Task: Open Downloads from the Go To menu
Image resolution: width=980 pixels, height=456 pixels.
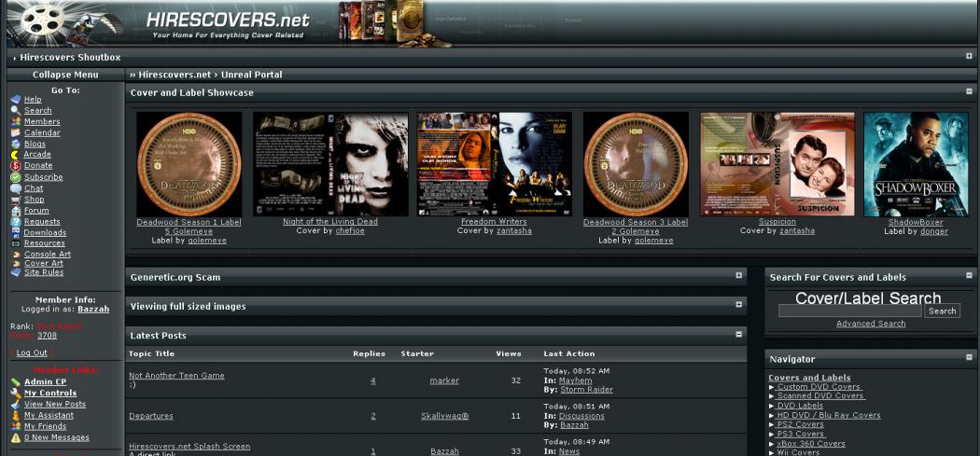Action: point(45,233)
